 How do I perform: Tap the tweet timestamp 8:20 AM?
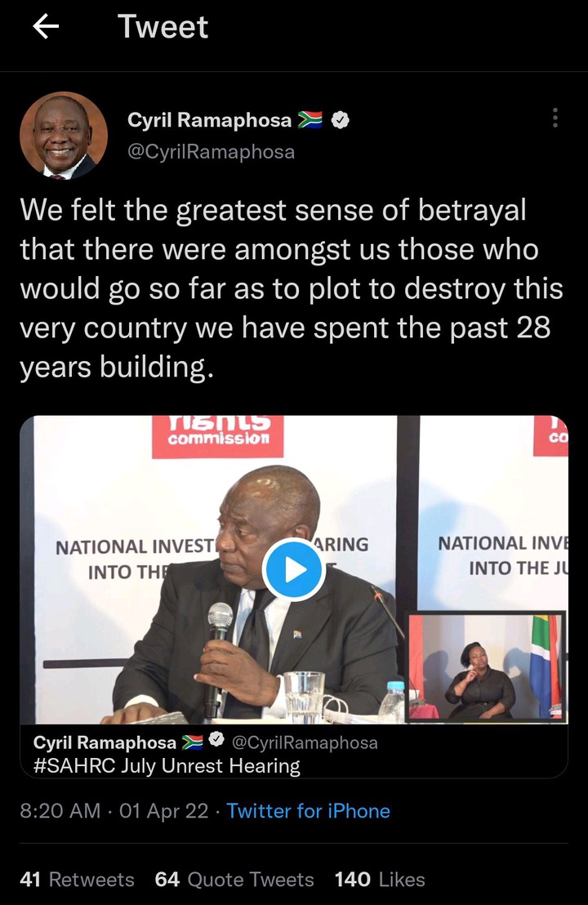pyautogui.click(x=60, y=811)
